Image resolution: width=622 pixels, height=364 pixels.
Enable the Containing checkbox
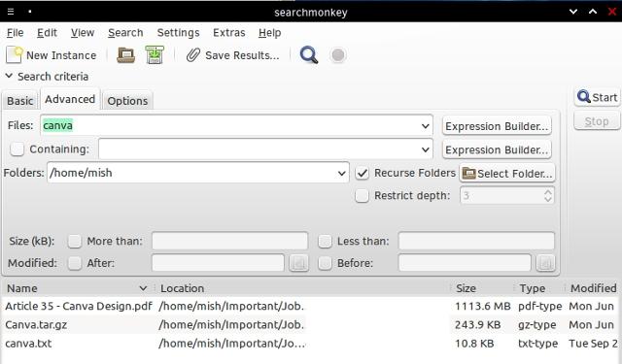[17, 149]
